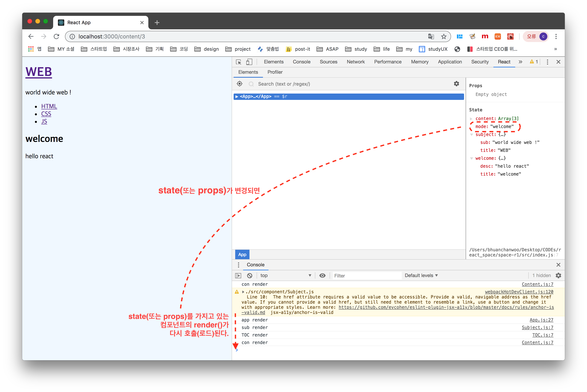The width and height of the screenshot is (587, 392).
Task: Switch to the Profiler tab
Action: pos(275,72)
